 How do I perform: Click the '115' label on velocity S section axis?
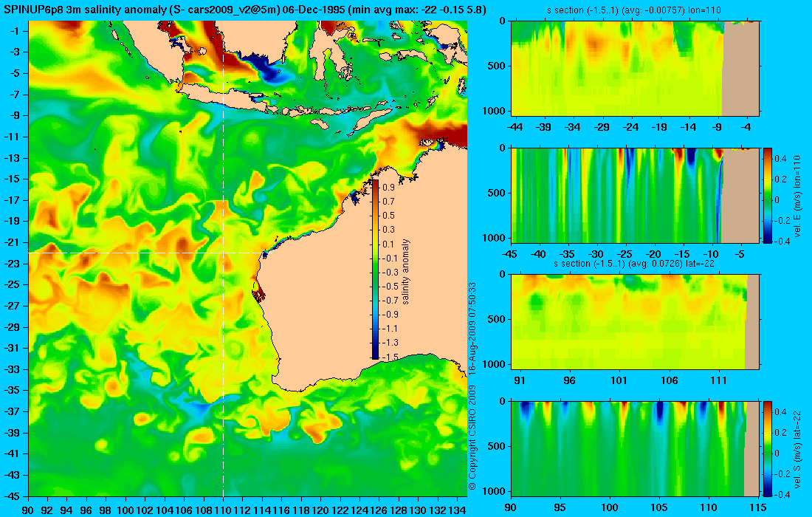(757, 507)
